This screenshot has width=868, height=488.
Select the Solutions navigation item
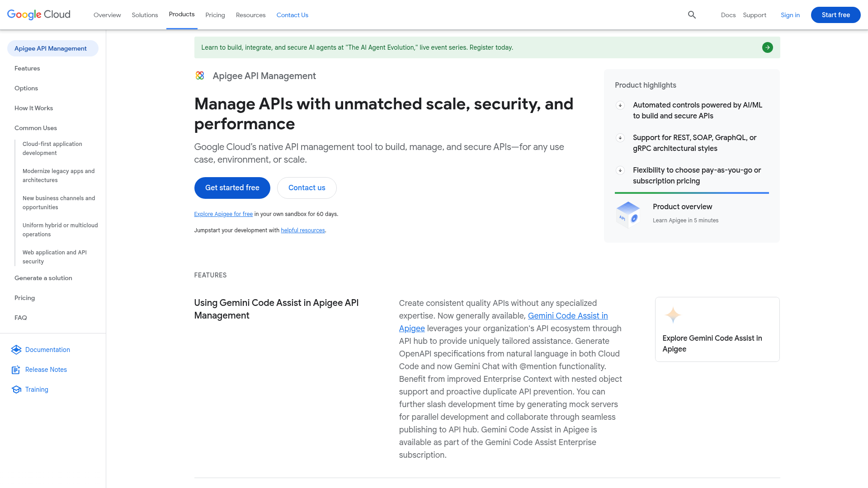(145, 15)
